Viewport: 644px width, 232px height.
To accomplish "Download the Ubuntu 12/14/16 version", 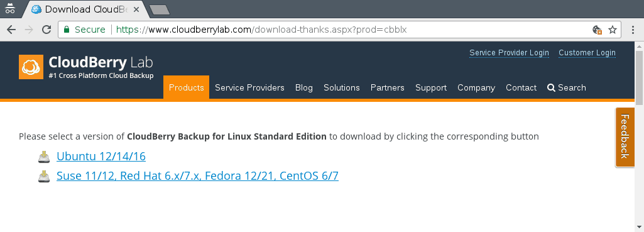I will pos(101,157).
